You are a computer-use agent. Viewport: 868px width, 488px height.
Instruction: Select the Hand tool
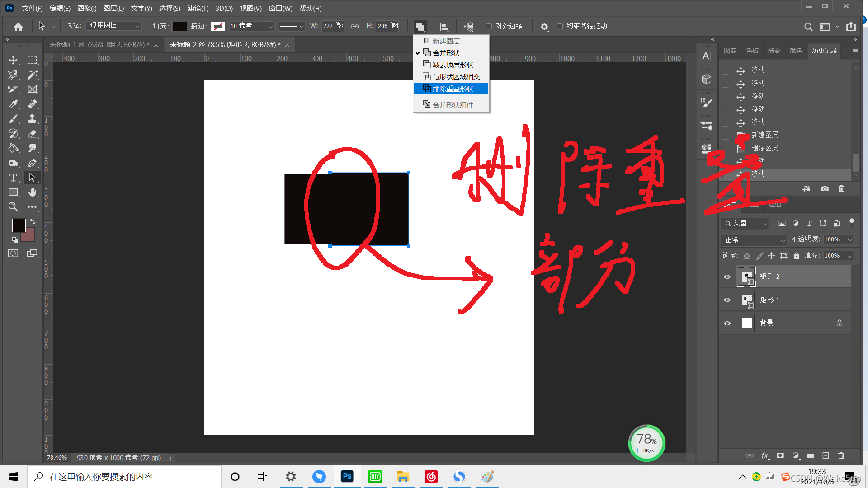pos(32,192)
